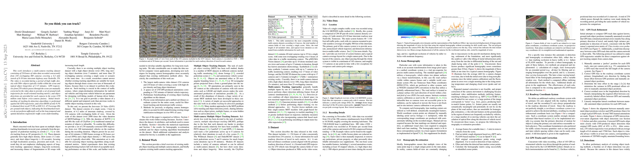
Task: Select the EPFL-Terrace row in Table 1
Action: pyautogui.click(x=293, y=28)
